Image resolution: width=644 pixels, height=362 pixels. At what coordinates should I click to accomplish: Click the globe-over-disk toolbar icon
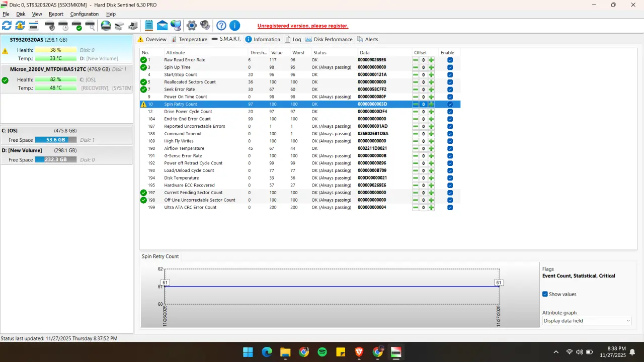tap(106, 26)
